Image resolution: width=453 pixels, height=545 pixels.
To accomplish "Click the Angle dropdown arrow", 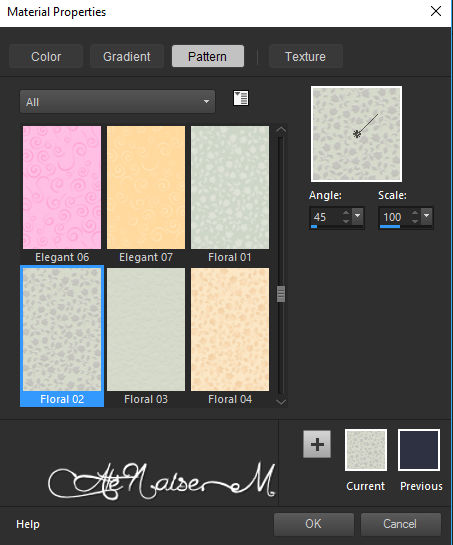I will pyautogui.click(x=357, y=216).
